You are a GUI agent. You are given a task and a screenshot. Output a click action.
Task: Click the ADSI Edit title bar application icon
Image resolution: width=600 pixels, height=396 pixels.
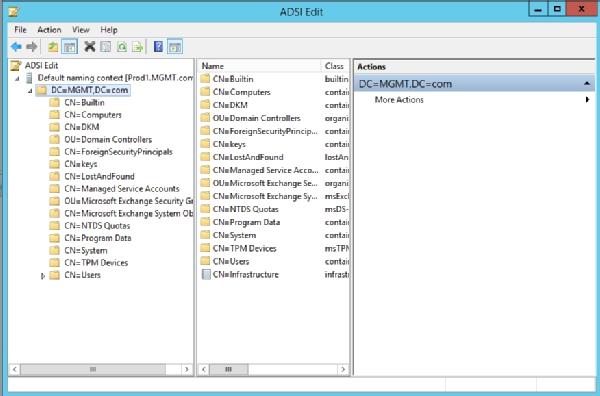[13, 12]
